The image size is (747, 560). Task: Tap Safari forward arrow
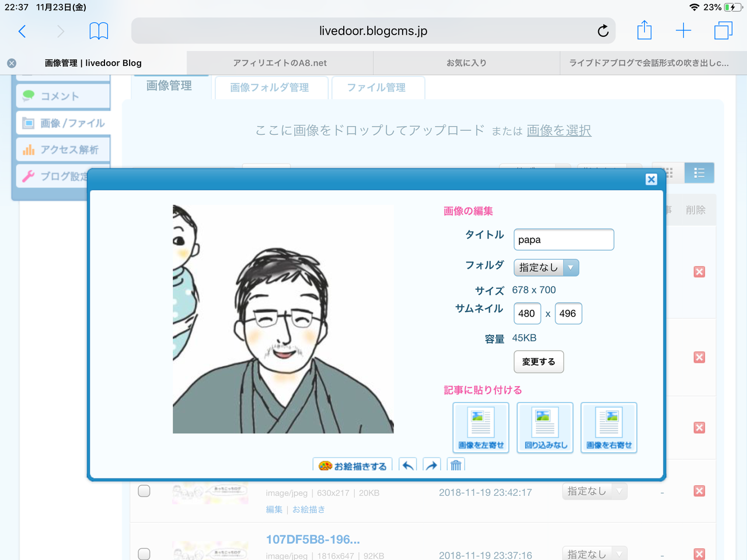[x=61, y=31]
